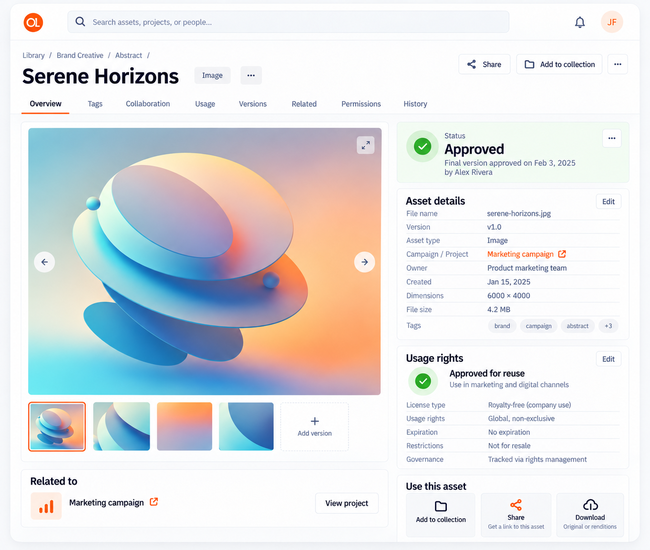Click Share card under Use this asset
The image size is (650, 550).
coord(516,515)
